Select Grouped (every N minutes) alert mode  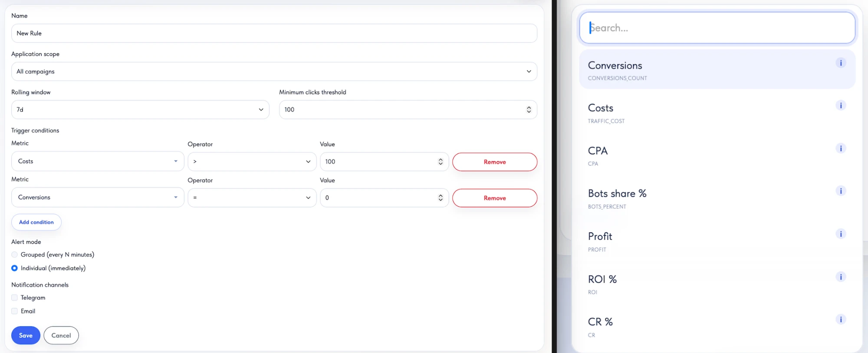pos(15,254)
